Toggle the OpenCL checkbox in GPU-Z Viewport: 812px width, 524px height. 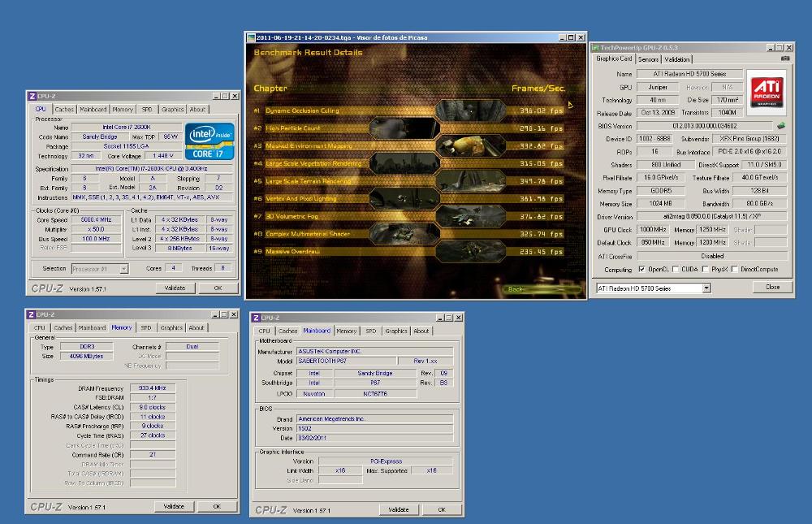[x=642, y=269]
